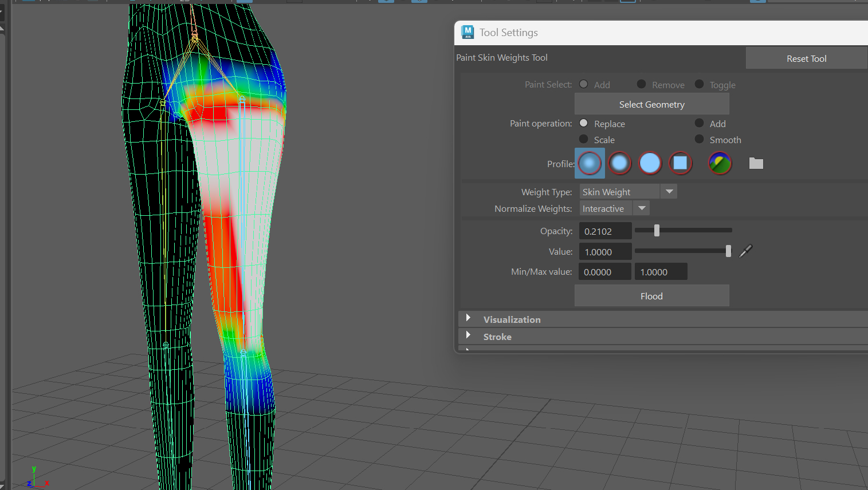Activate the Value eyedropper pick tool
The width and height of the screenshot is (868, 490).
click(745, 251)
